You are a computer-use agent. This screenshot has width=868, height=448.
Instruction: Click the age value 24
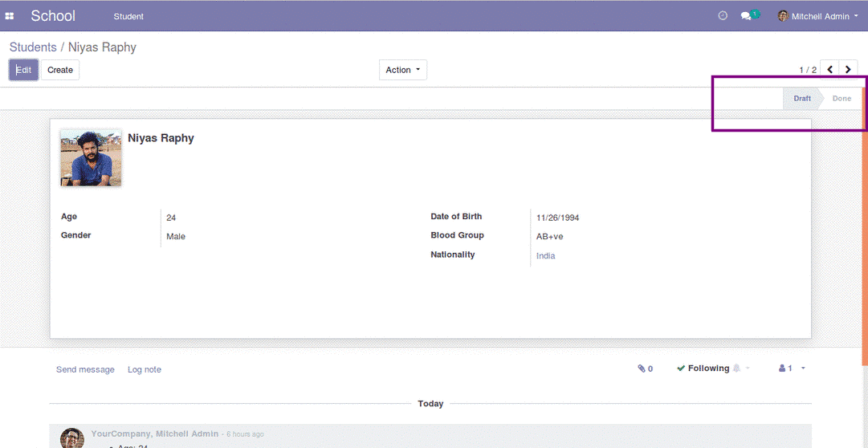point(171,218)
